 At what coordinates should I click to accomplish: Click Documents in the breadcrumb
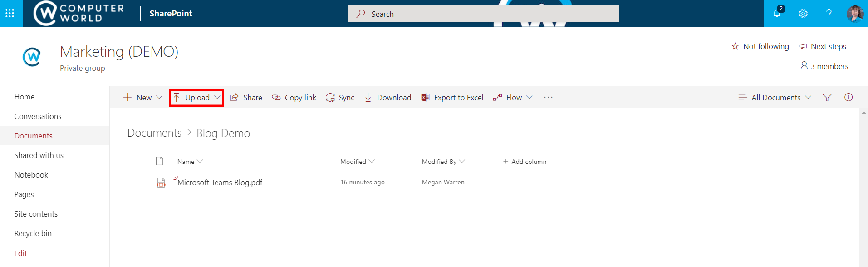coord(154,133)
